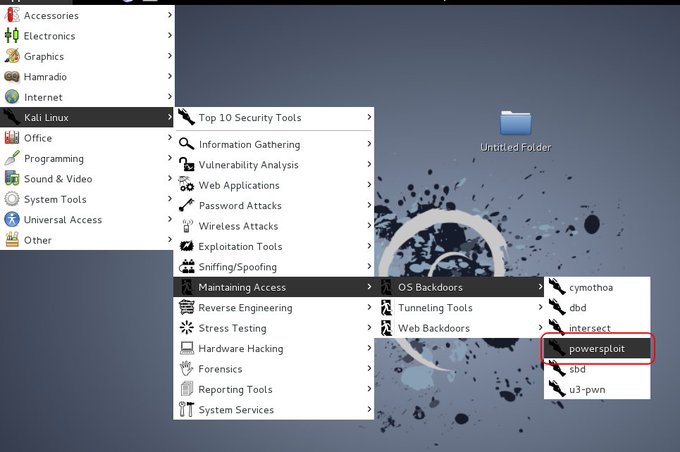The width and height of the screenshot is (680, 452).
Task: Launch the cymothoa tool
Action: click(x=597, y=287)
